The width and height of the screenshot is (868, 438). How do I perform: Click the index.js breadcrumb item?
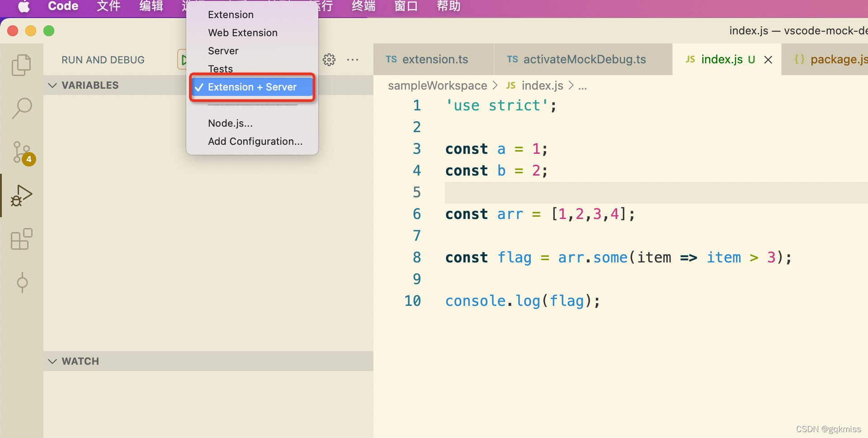point(535,86)
